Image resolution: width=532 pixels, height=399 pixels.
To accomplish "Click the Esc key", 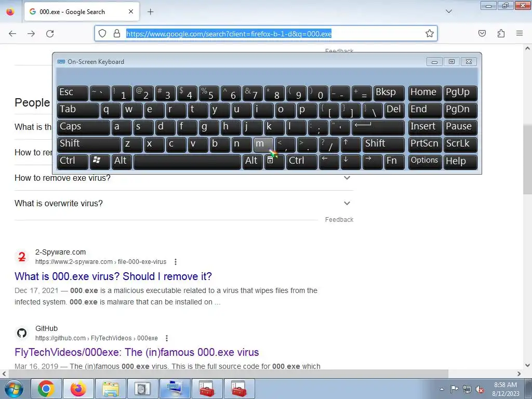I will pos(72,93).
